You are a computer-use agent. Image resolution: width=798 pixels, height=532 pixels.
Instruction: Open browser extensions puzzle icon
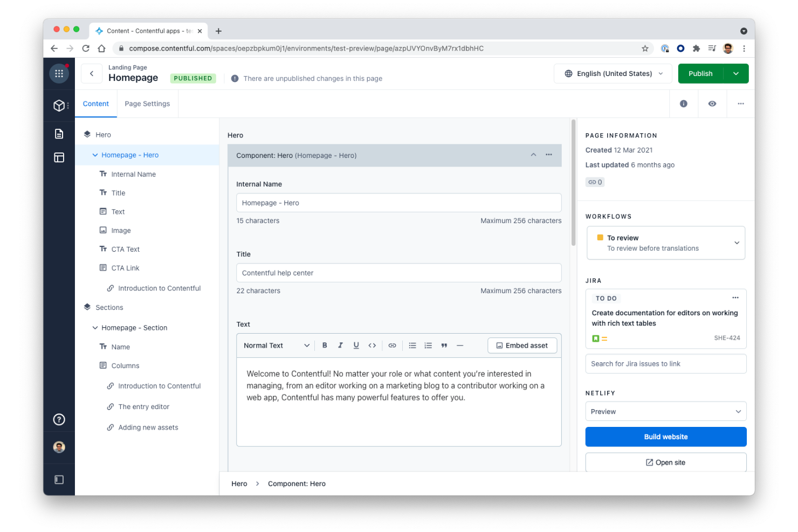click(696, 49)
